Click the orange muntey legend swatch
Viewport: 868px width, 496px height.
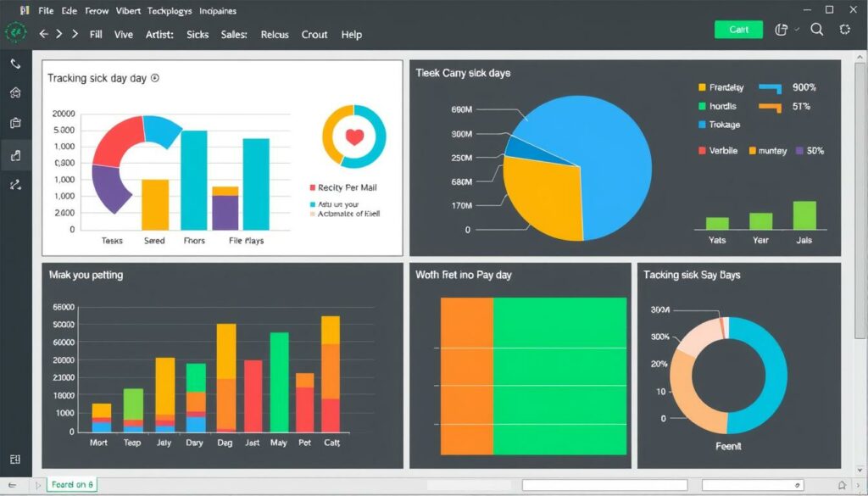tap(753, 151)
